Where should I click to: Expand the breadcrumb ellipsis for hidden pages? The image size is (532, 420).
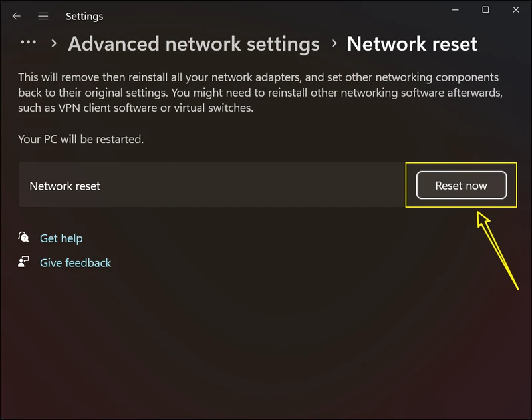point(28,43)
